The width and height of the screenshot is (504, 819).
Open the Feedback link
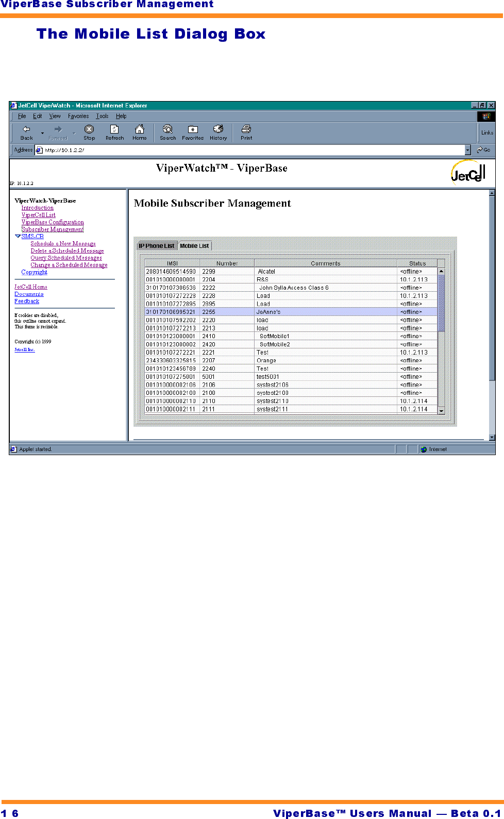click(27, 301)
